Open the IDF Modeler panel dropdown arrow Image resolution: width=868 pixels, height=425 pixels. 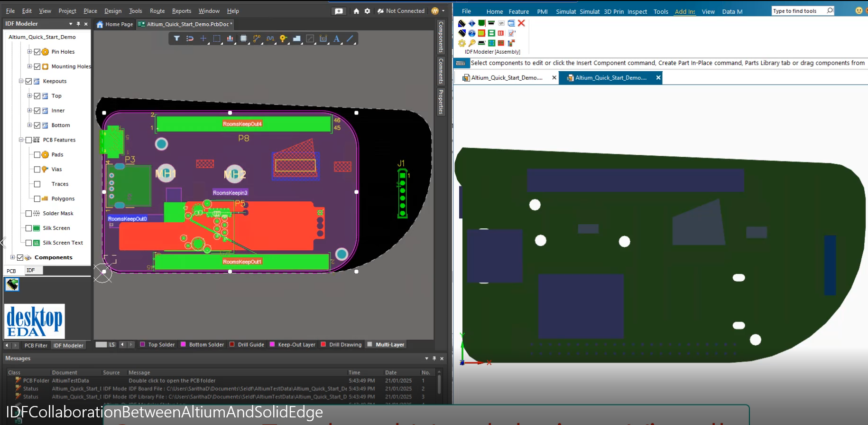[x=71, y=24]
